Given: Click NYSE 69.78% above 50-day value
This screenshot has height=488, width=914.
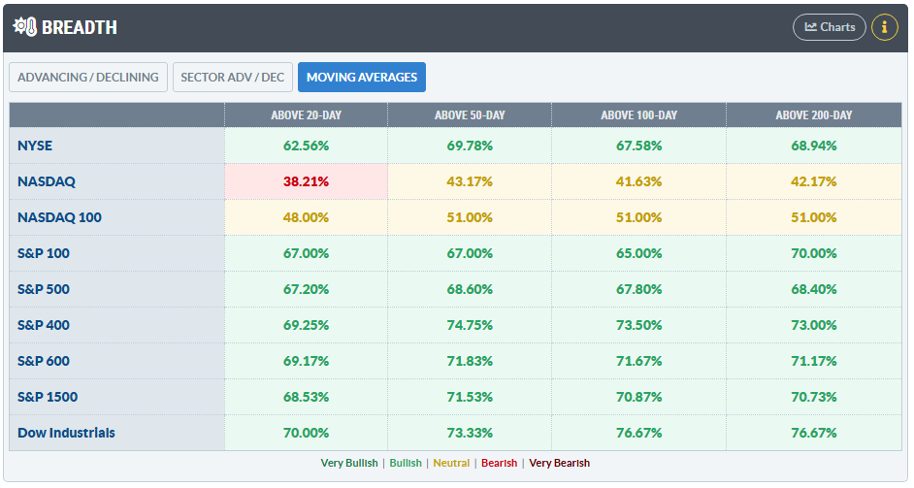Looking at the screenshot, I should tap(470, 146).
